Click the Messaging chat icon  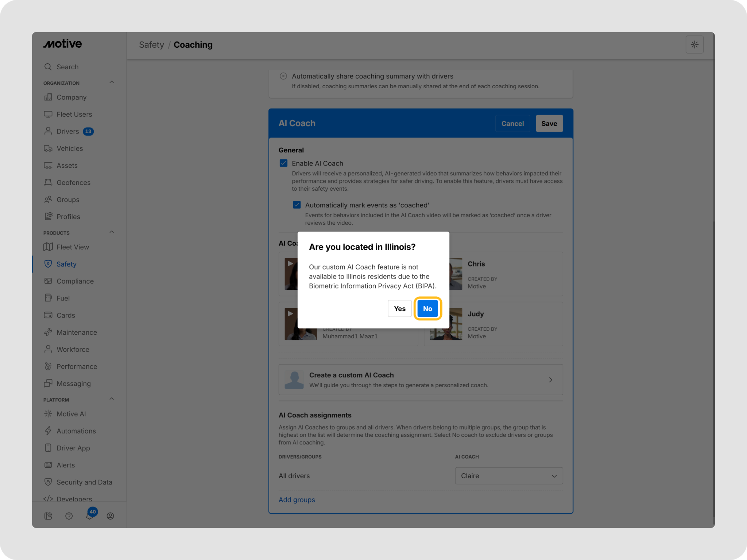click(48, 383)
